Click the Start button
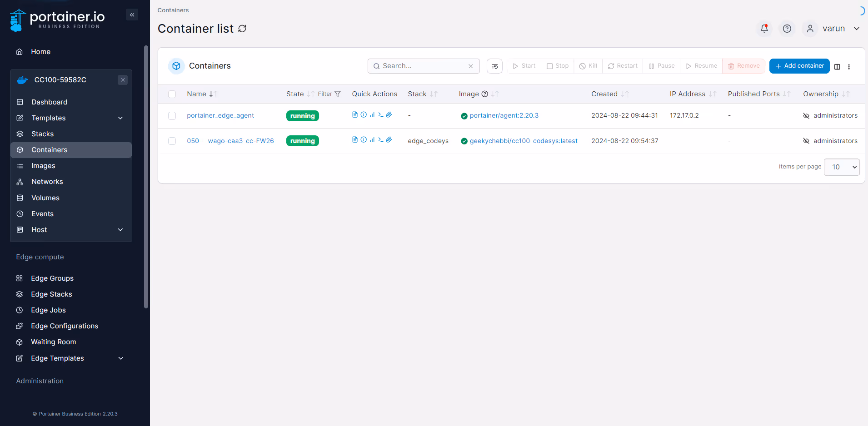This screenshot has width=868, height=426. tap(524, 66)
